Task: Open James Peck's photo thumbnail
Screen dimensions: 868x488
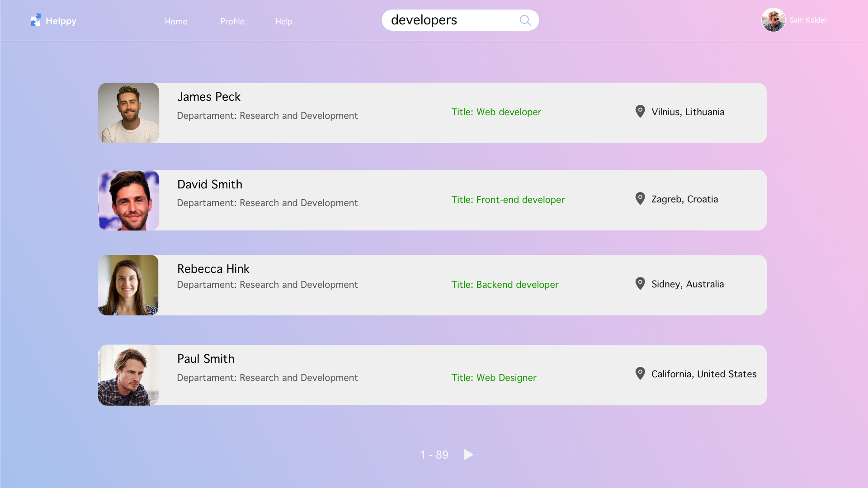Action: coord(128,113)
